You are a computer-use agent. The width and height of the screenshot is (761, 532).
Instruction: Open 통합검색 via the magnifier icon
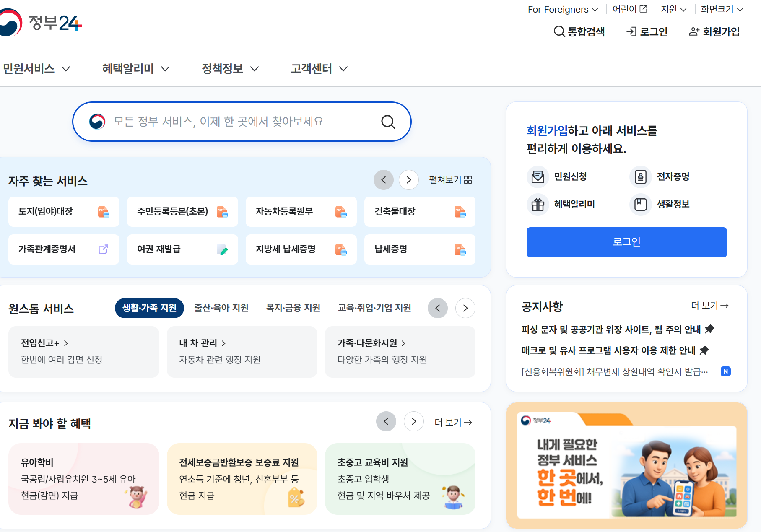[x=559, y=31]
